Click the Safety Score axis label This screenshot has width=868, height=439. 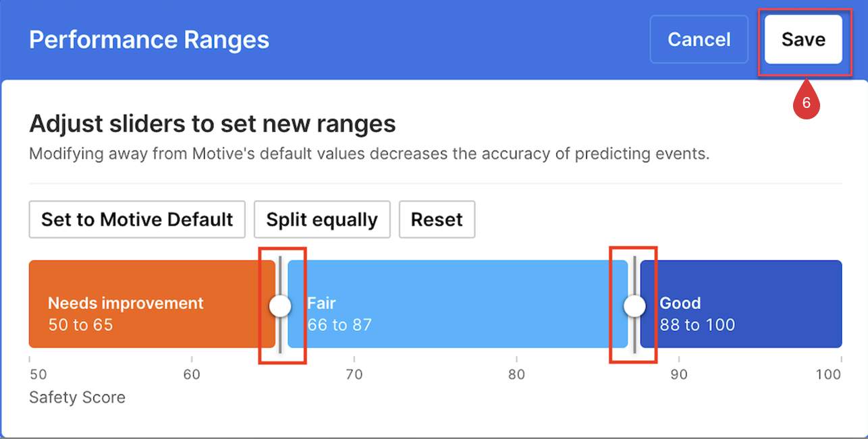[x=77, y=397]
